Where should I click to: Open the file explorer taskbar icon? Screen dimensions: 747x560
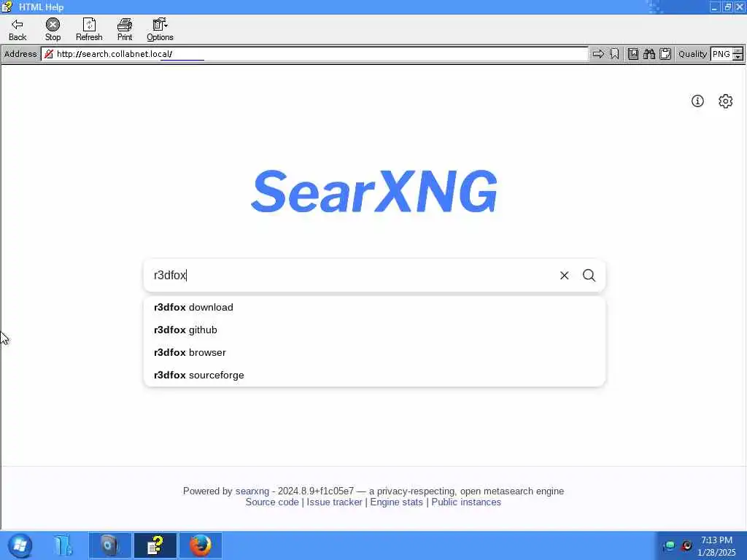click(63, 545)
